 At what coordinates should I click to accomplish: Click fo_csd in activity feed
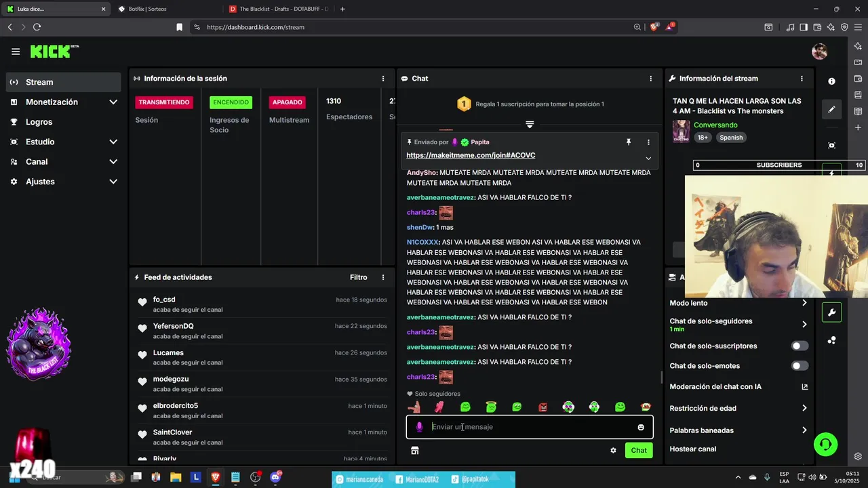[164, 300]
